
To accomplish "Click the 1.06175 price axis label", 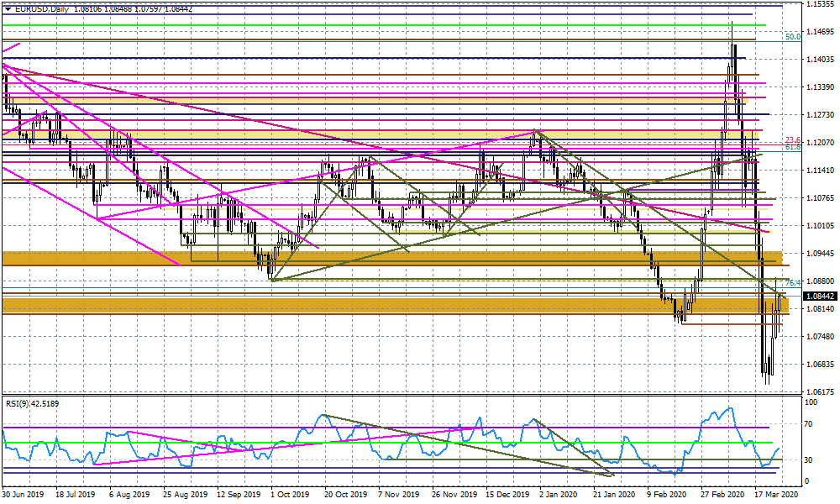I will tap(820, 391).
